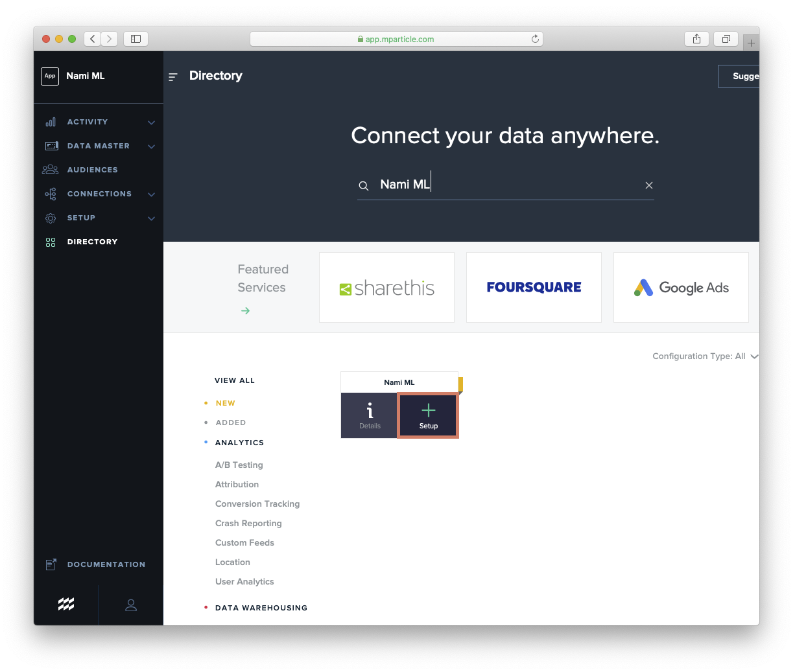
Task: Select the Data Warehousing category
Action: [261, 608]
